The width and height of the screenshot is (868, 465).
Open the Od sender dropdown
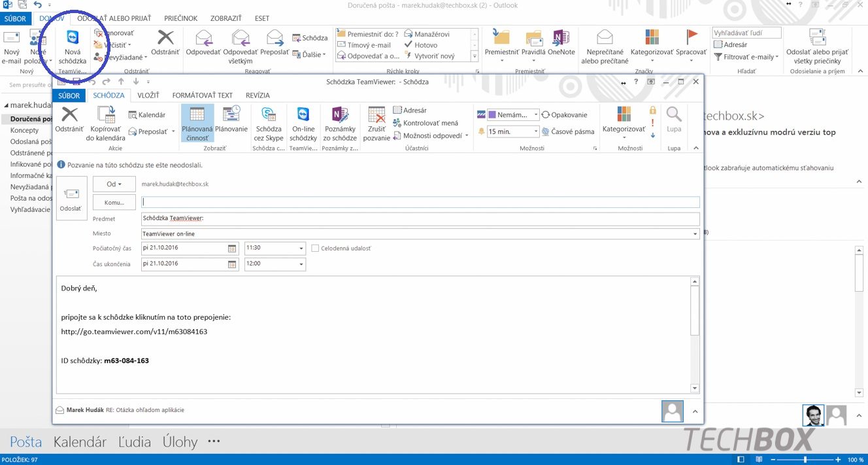(x=114, y=184)
